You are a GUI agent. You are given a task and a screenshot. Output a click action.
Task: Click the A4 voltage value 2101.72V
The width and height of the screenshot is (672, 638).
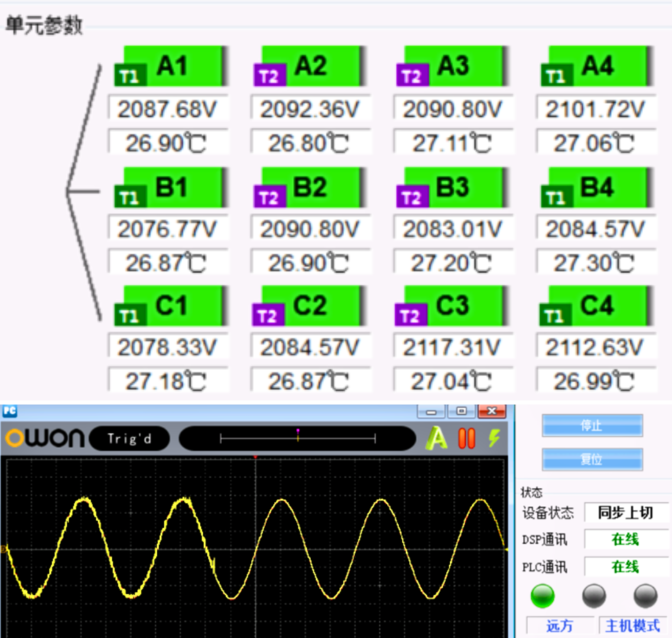[596, 109]
